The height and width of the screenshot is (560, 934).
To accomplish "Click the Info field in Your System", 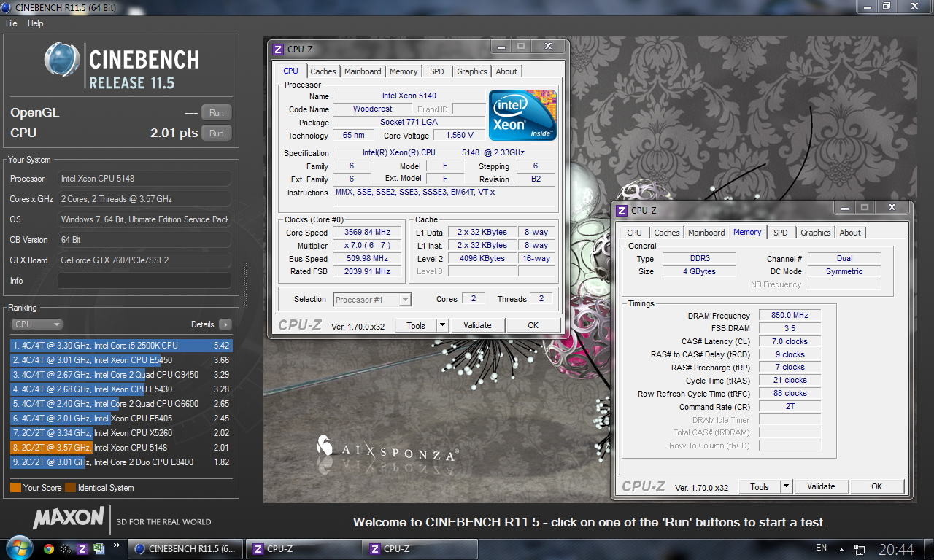I will point(144,281).
